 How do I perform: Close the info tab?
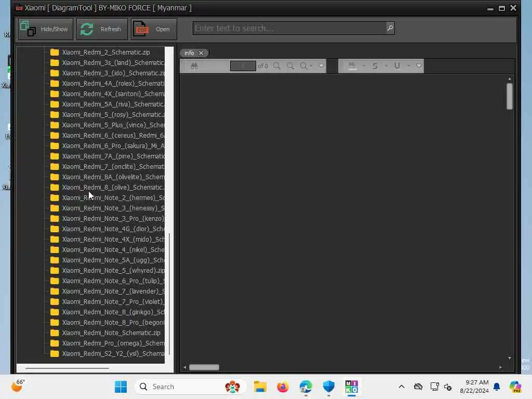201,53
